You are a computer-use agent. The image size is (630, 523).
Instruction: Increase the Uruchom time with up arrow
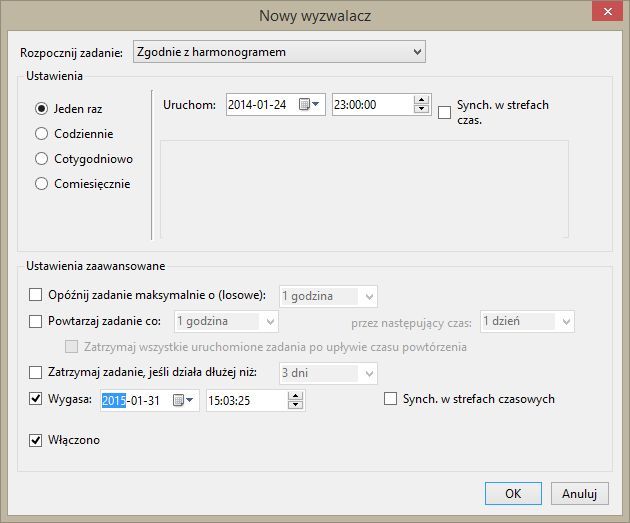pos(421,100)
